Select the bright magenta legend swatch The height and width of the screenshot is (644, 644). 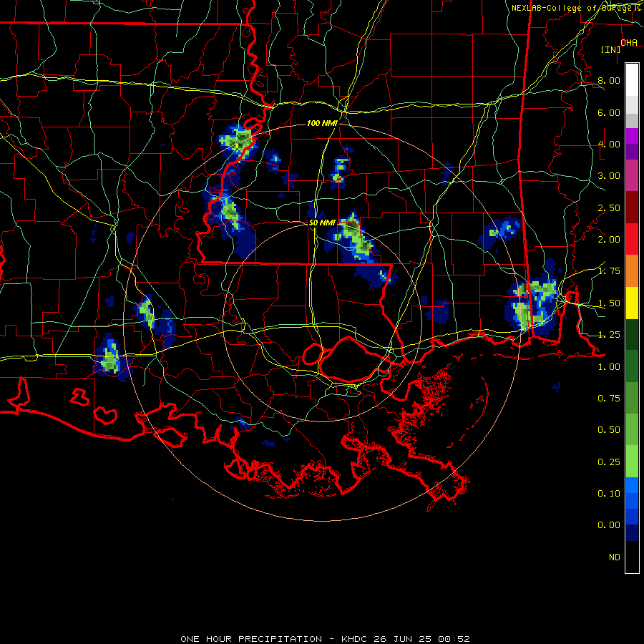tap(632, 136)
